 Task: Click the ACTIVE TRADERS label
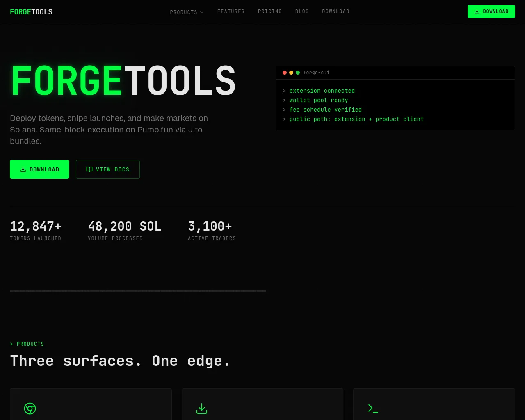(x=212, y=238)
